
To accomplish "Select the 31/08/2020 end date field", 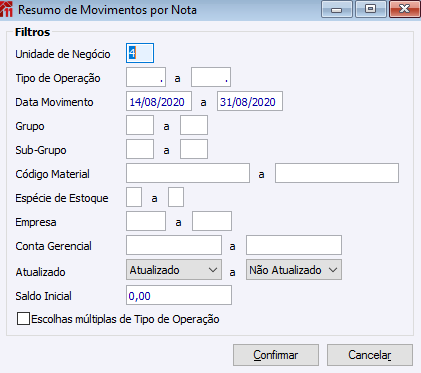I will (x=250, y=101).
